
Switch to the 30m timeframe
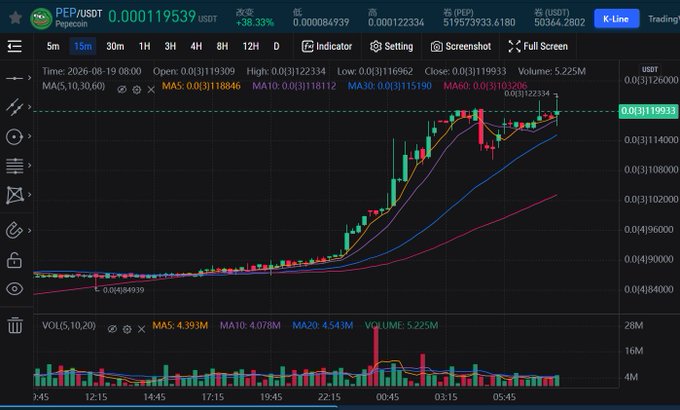coord(115,46)
